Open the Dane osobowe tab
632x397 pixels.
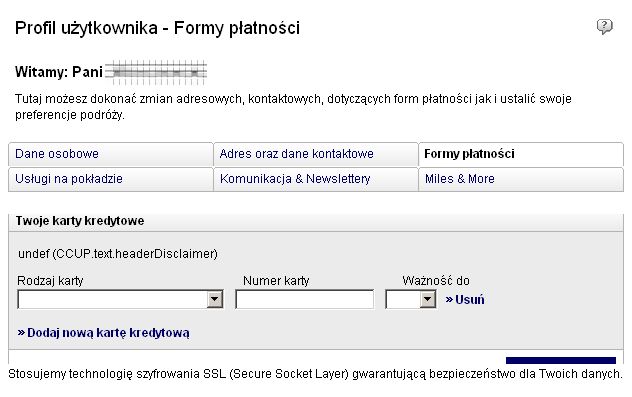pyautogui.click(x=110, y=154)
